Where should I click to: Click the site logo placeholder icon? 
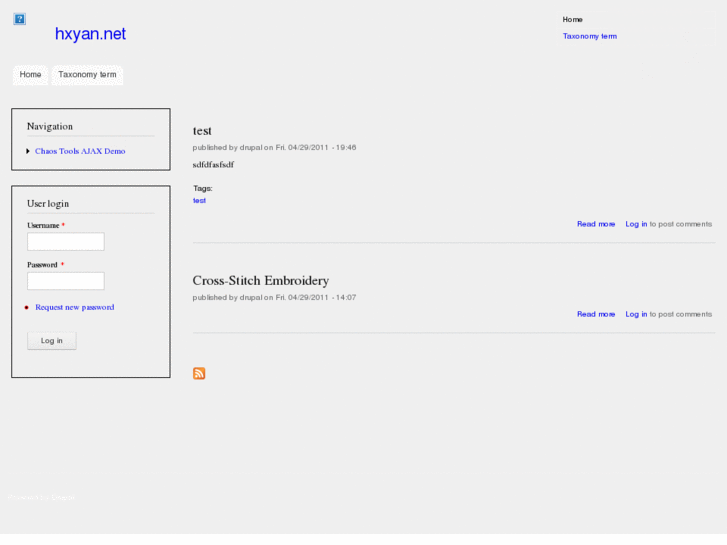[19, 19]
